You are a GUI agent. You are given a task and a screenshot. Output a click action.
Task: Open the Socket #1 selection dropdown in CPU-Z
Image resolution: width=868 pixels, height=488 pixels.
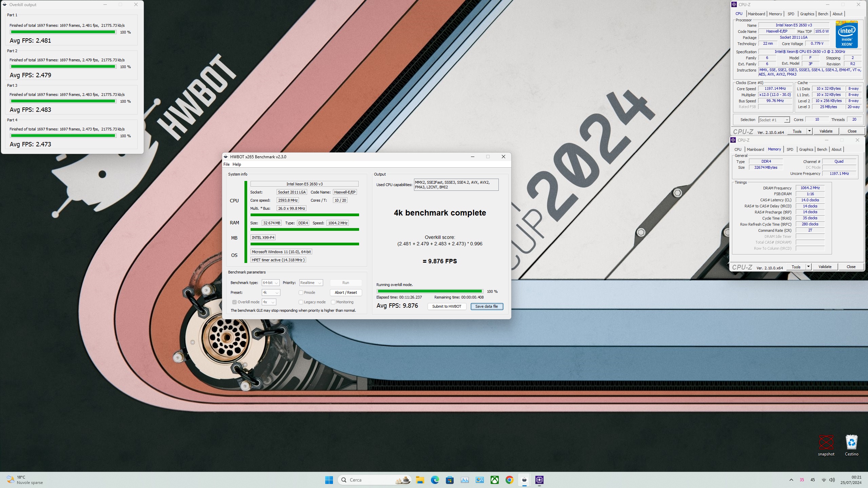pos(774,120)
